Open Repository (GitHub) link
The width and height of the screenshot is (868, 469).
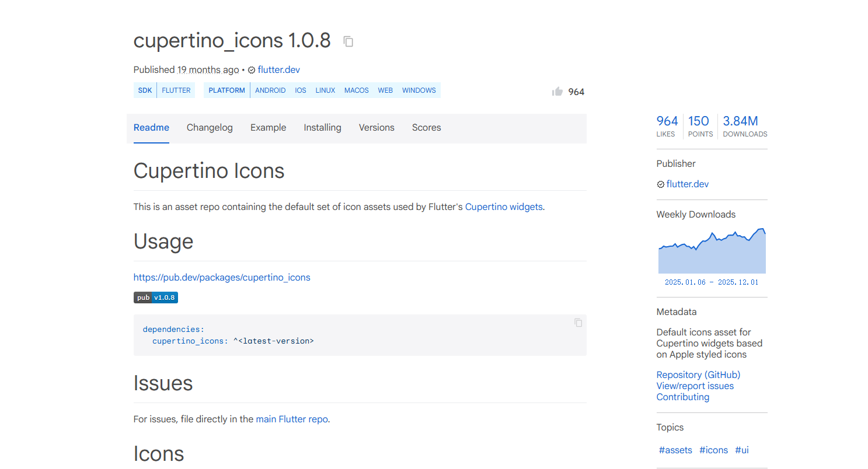coord(698,374)
